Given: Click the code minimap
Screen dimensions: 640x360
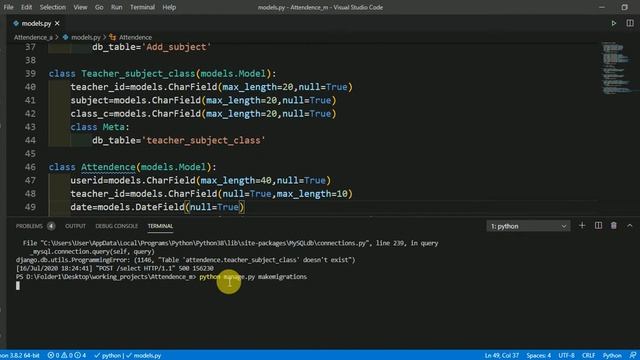Looking at the screenshot, I should pyautogui.click(x=617, y=67).
